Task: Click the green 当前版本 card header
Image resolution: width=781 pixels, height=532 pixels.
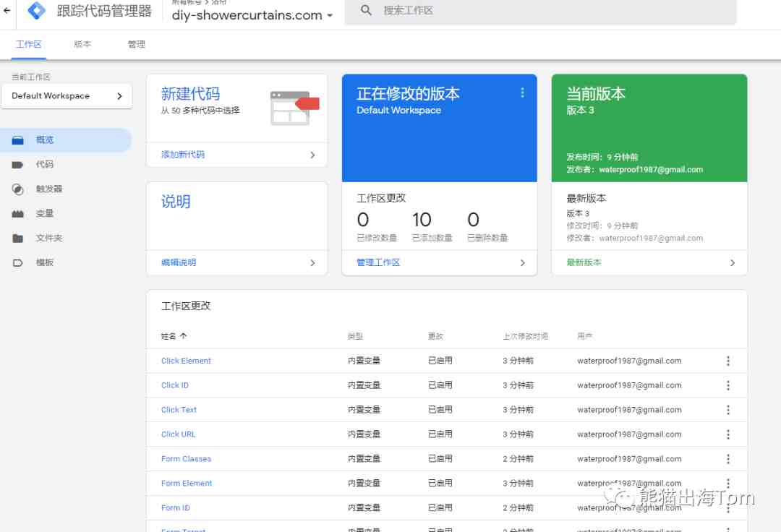Action: click(x=649, y=128)
